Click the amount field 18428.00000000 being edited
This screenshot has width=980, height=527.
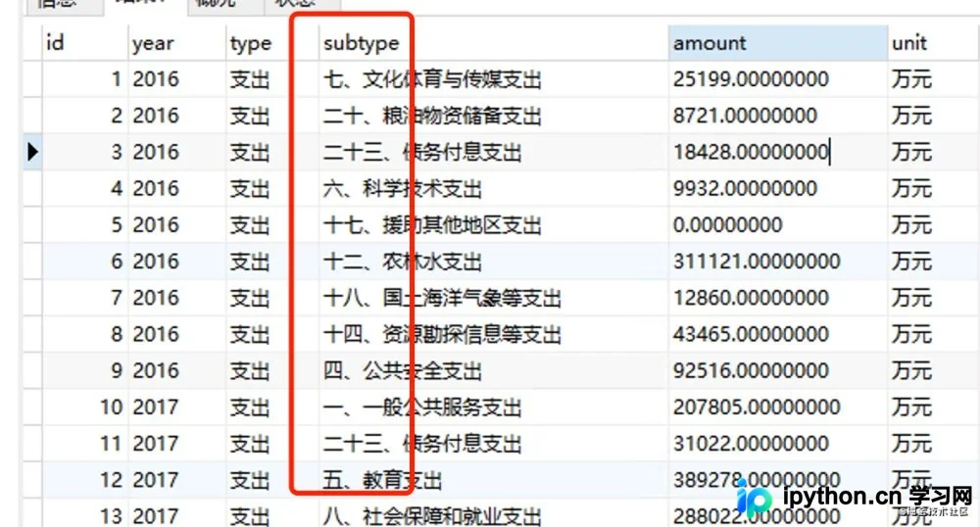tap(778, 152)
